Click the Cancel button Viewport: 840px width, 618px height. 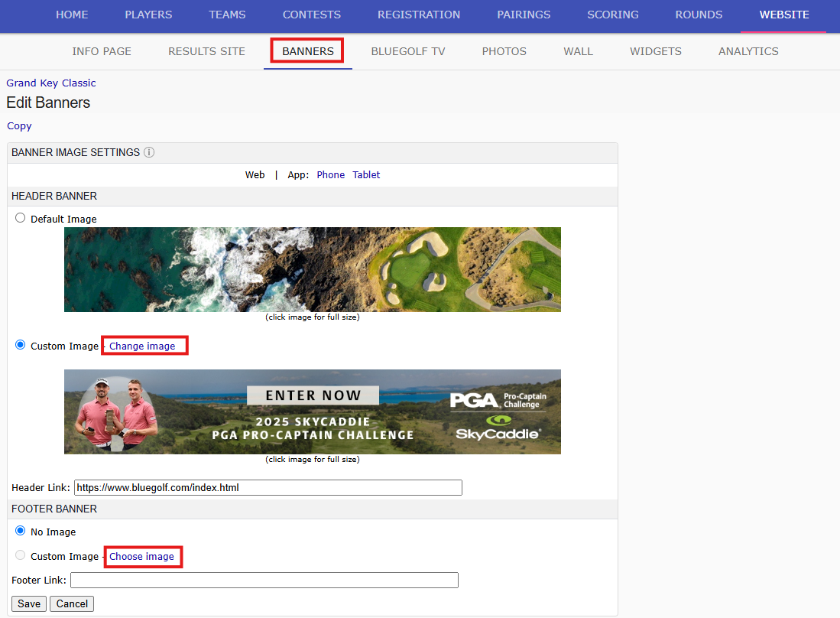(72, 604)
